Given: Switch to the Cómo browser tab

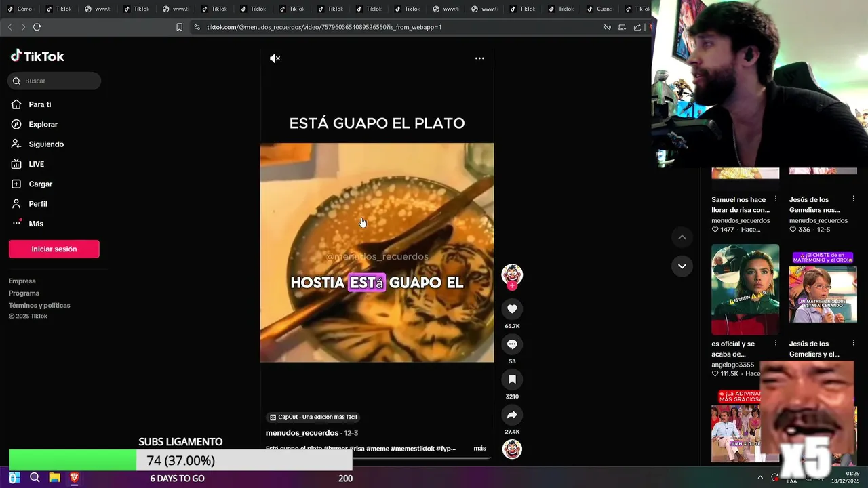Looking at the screenshot, I should pyautogui.click(x=20, y=9).
